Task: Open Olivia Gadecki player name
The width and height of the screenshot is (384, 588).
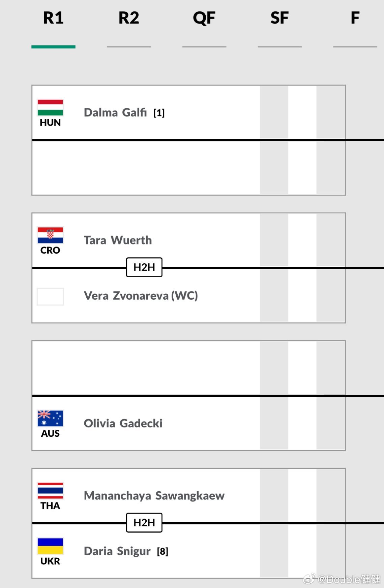Action: click(x=123, y=423)
